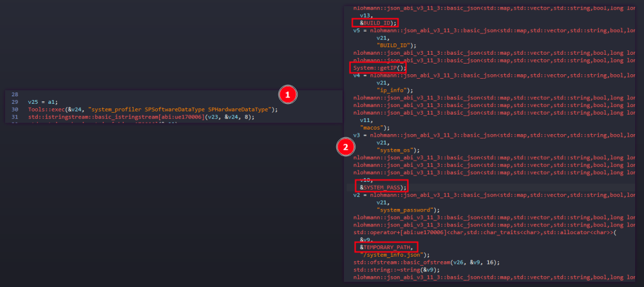644x287 pixels.
Task: Click the std::istringstream constructor call
Action: pyautogui.click(x=113, y=117)
